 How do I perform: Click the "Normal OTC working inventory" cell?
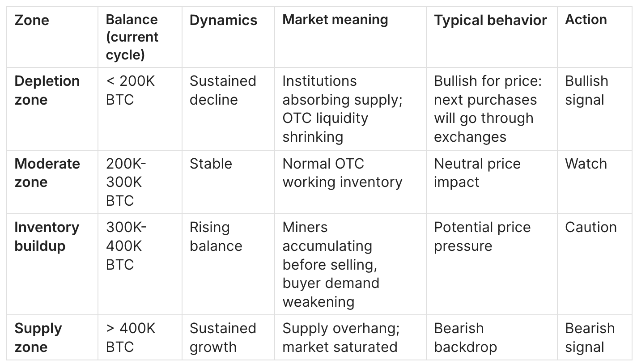(x=342, y=173)
